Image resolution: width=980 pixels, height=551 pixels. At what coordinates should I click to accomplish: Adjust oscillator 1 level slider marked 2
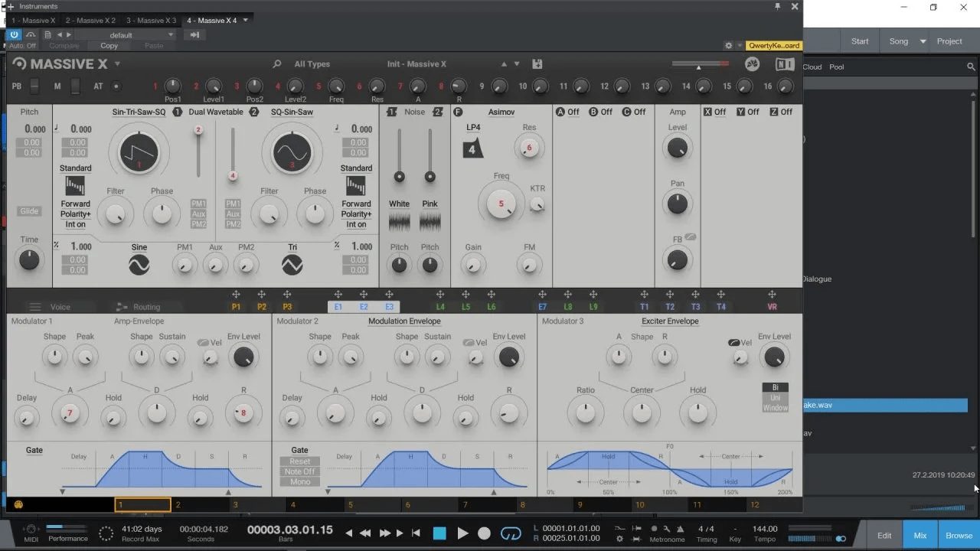pos(198,130)
